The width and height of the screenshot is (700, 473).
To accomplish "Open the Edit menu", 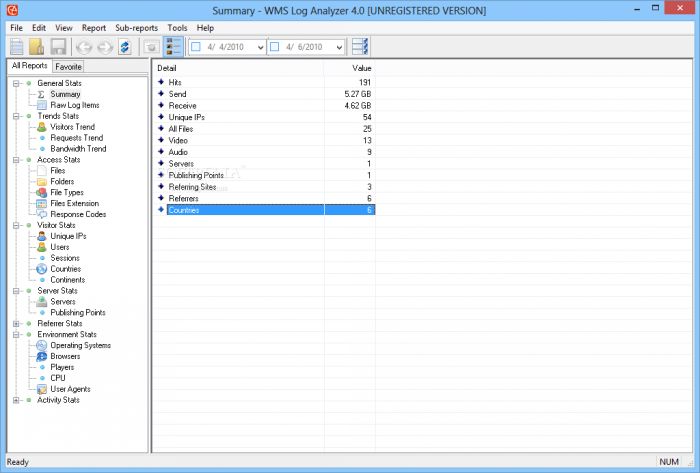I will tap(39, 28).
